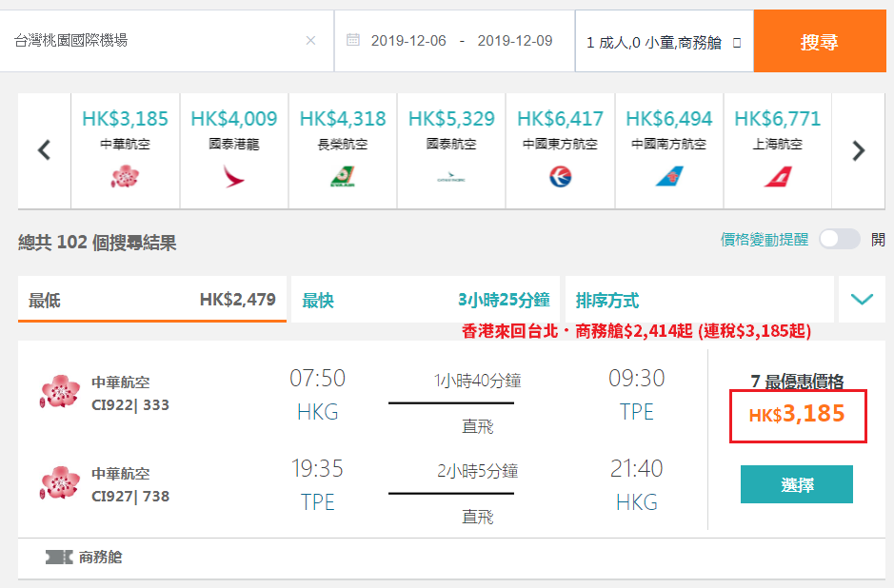Open the passengers and cabin class dropdown
Image resolution: width=894 pixels, height=588 pixels.
click(x=665, y=42)
